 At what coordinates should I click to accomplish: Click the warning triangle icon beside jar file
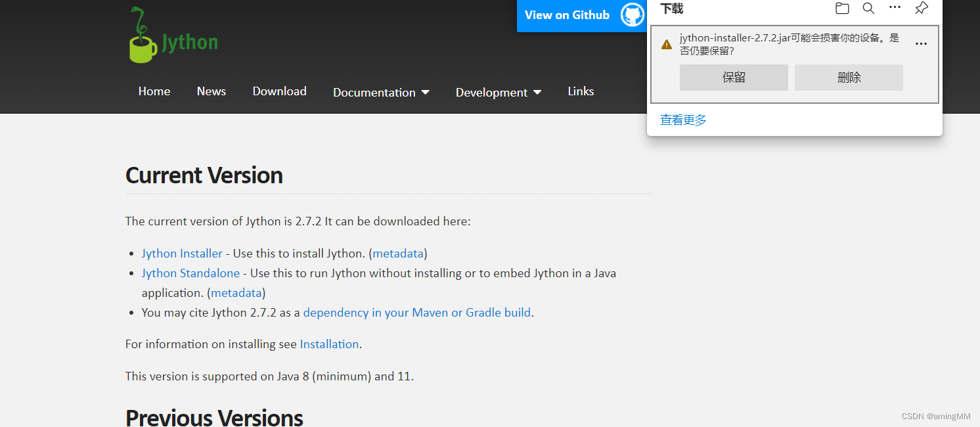coord(667,44)
